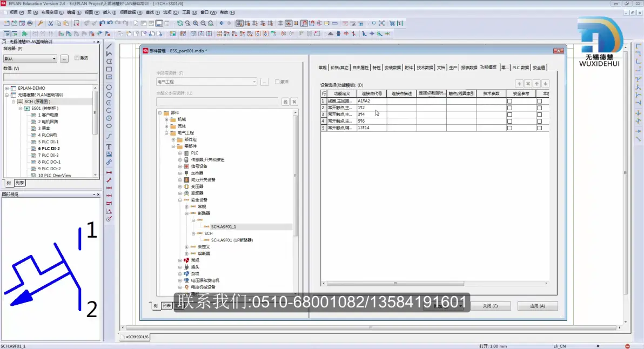Select the Circle drawing tool
This screenshot has width=644, height=349.
coord(109,88)
